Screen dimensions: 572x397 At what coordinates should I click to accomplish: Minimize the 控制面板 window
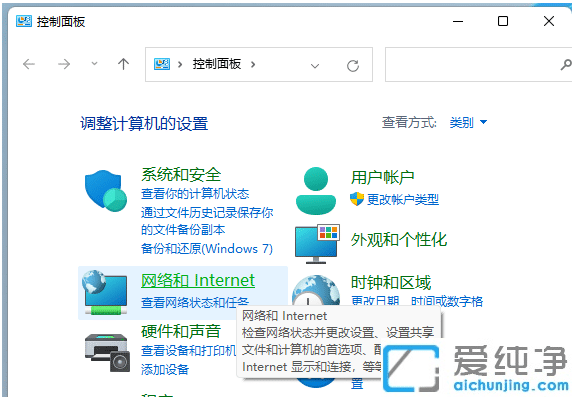pyautogui.click(x=458, y=21)
